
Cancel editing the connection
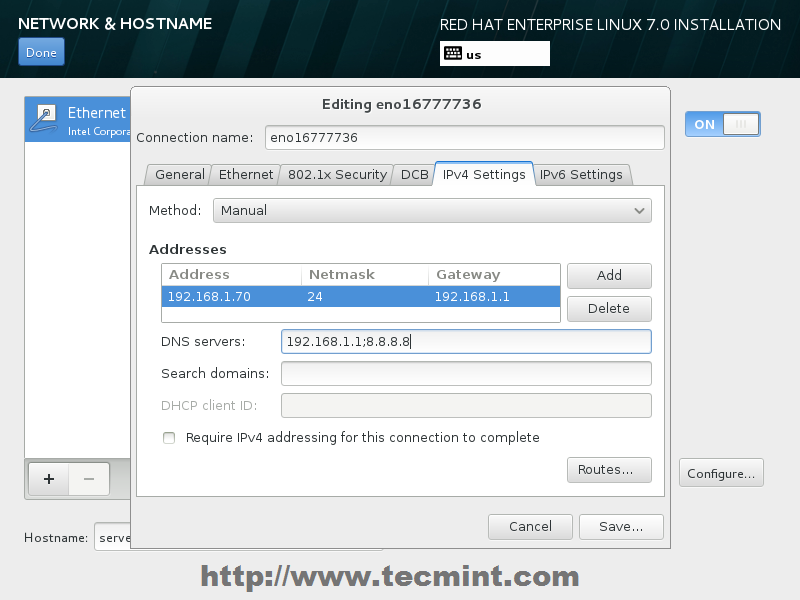click(530, 527)
